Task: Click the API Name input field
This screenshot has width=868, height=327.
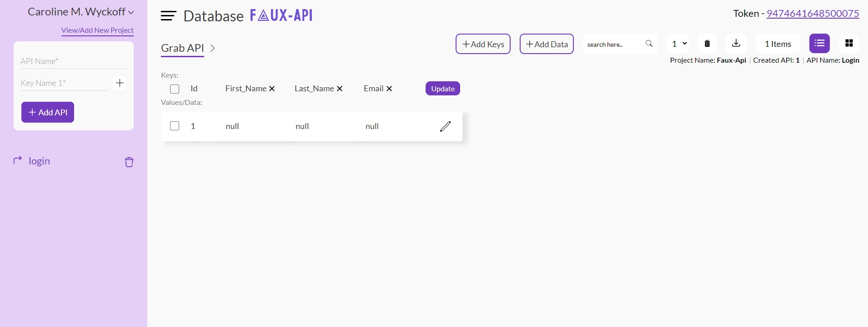Action: point(73,61)
